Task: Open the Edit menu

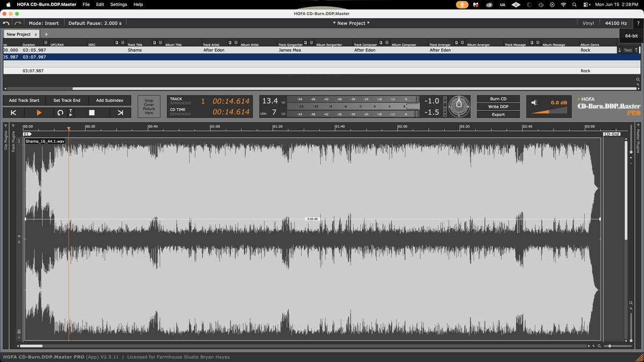Action: click(100, 4)
